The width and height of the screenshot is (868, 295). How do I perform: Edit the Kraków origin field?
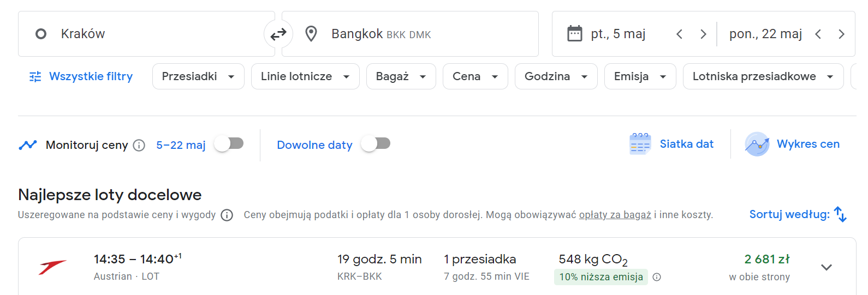[x=146, y=34]
